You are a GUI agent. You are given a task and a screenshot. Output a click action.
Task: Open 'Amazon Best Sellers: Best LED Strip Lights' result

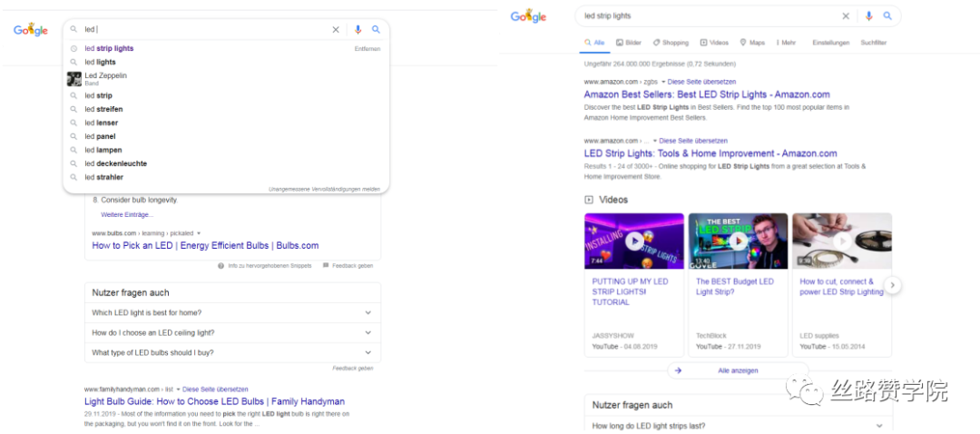coord(707,94)
